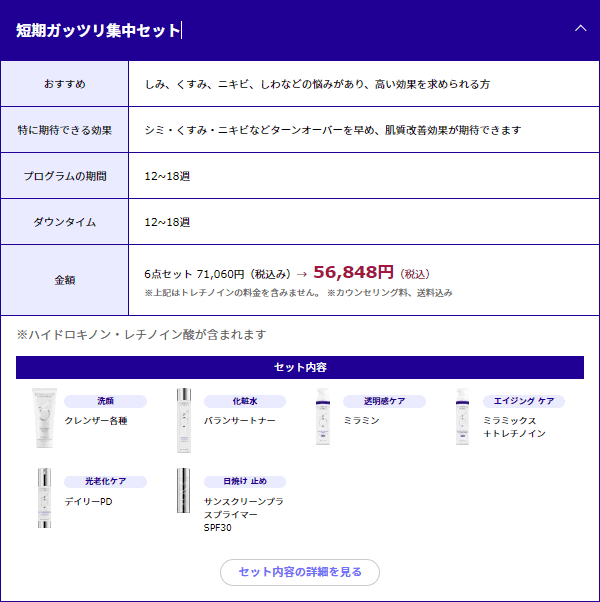Viewport: 600px width, 602px height.
Task: Click the おすすめ row label cell
Action: pos(65,84)
